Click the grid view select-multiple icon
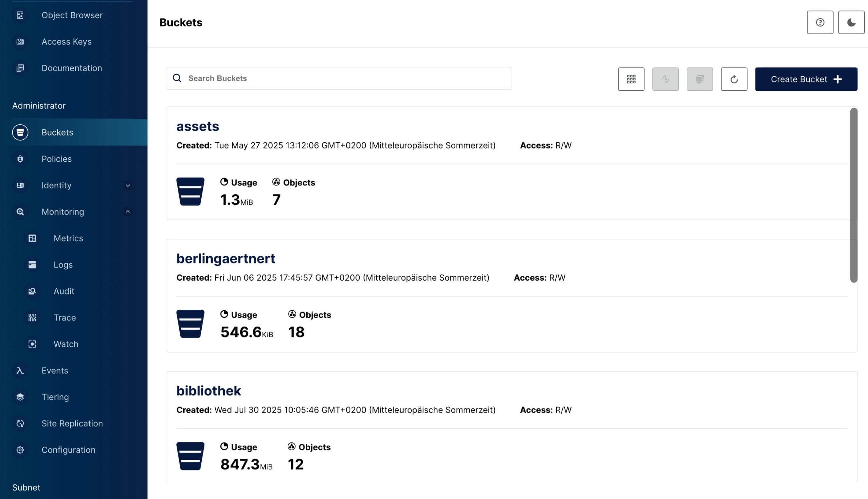 click(x=631, y=79)
